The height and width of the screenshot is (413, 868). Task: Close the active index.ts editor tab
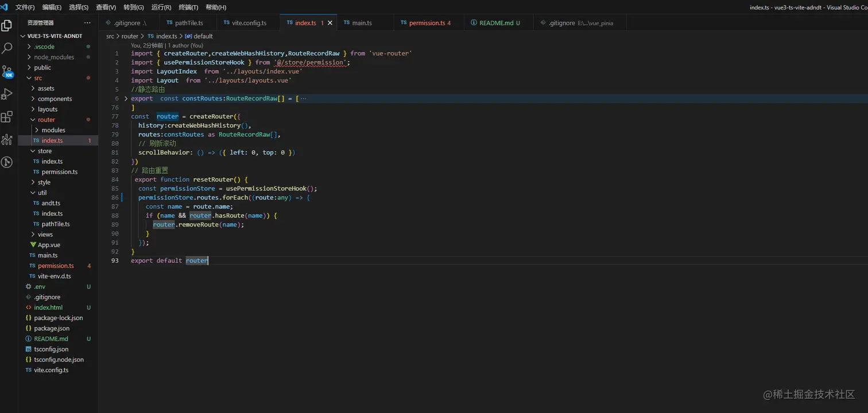pyautogui.click(x=330, y=23)
